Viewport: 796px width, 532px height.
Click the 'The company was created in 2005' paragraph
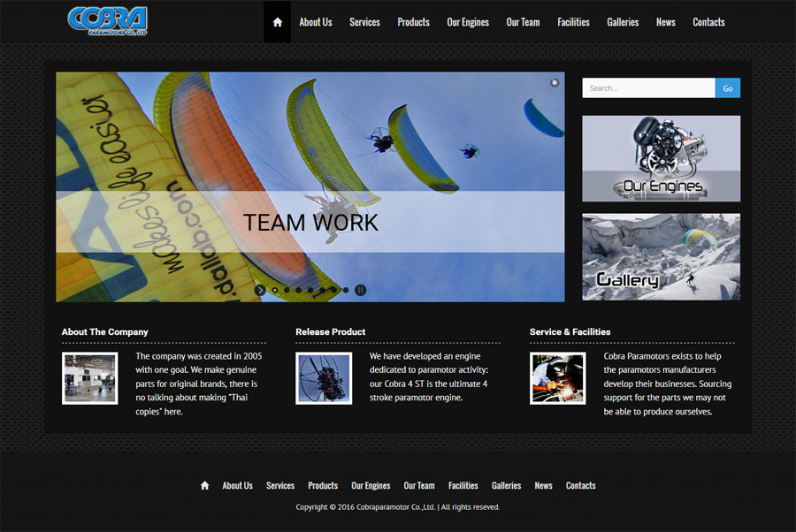199,384
